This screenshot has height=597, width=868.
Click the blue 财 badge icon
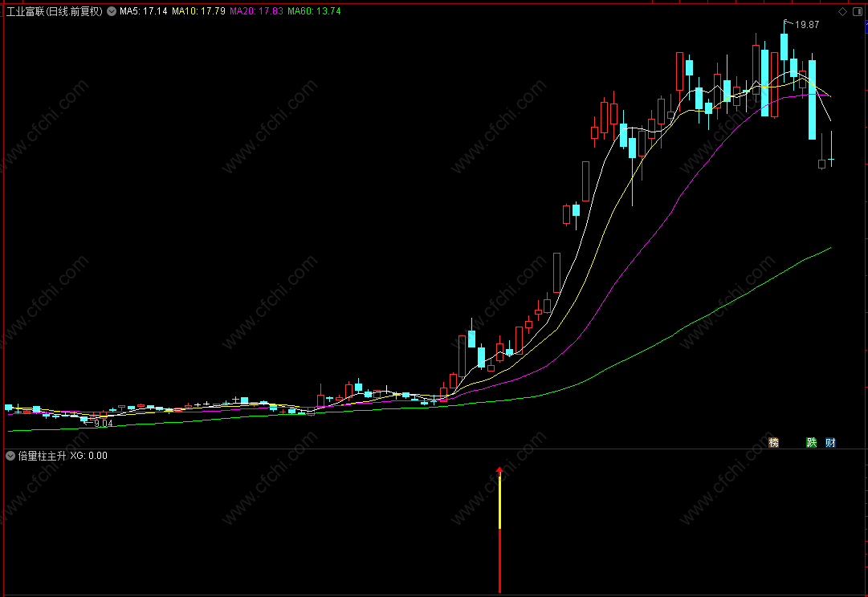click(x=830, y=442)
